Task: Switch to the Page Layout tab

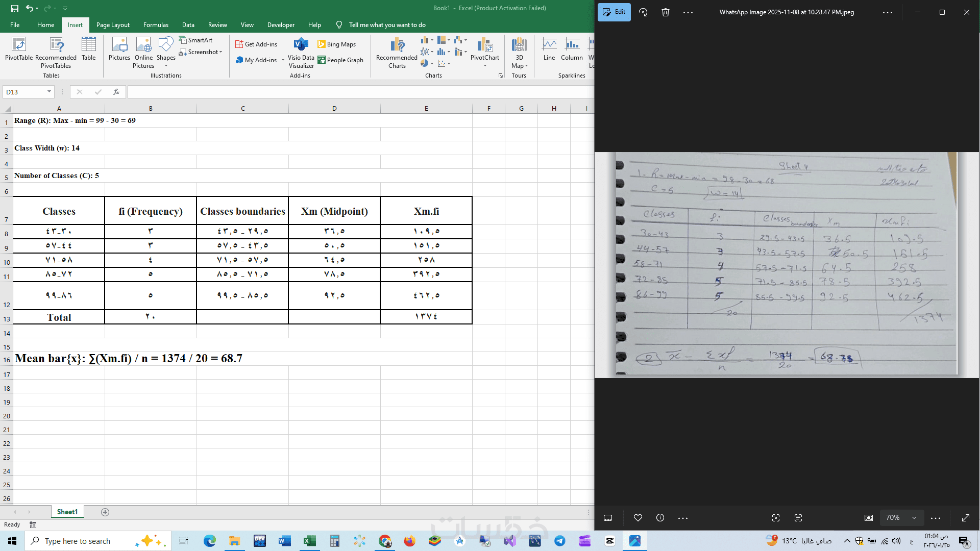Action: (x=113, y=25)
